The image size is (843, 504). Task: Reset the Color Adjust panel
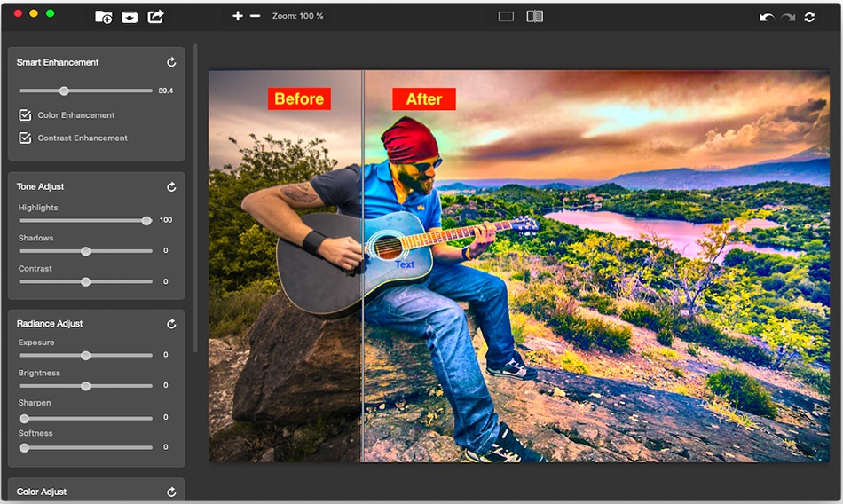[x=171, y=492]
